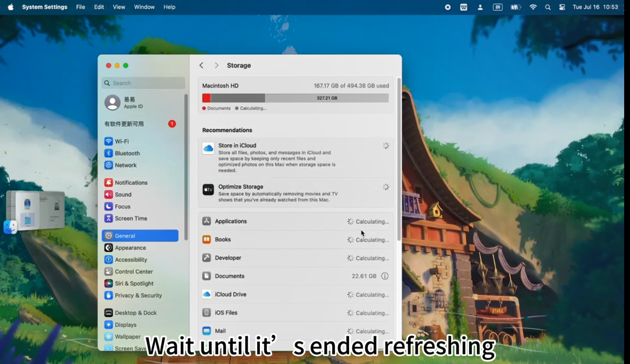Screen dimensions: 630x364
Task: Open the software update available notice
Action: click(140, 124)
